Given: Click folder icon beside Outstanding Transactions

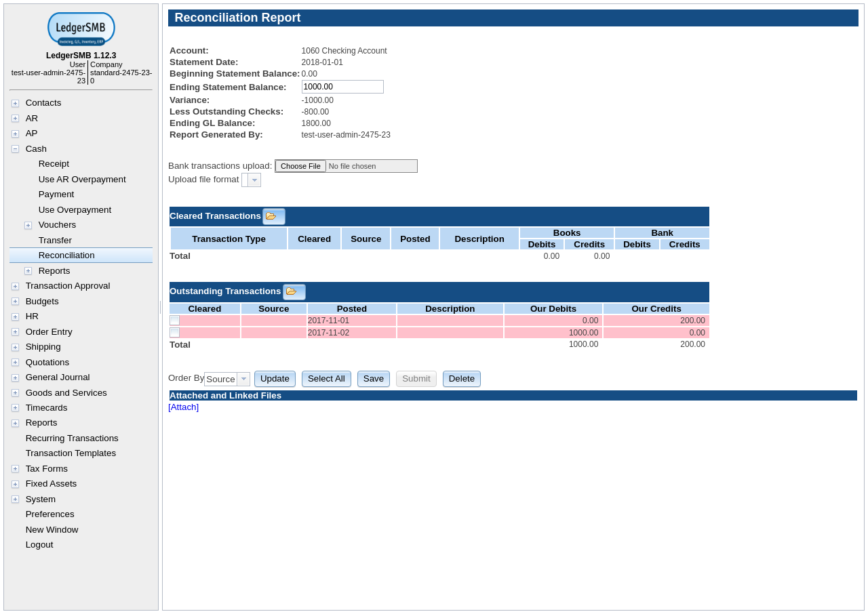Looking at the screenshot, I should click(x=294, y=291).
